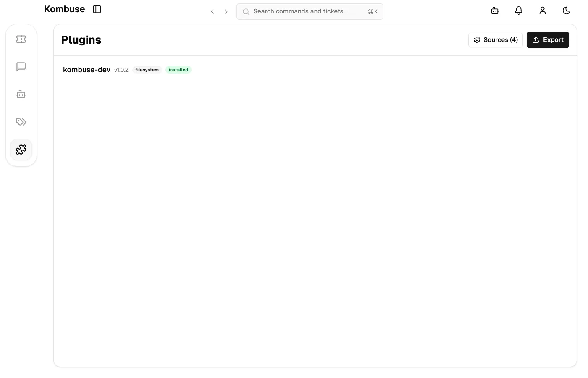This screenshot has height=378, width=588.
Task: Toggle the sidebar panel open
Action: pyautogui.click(x=97, y=9)
